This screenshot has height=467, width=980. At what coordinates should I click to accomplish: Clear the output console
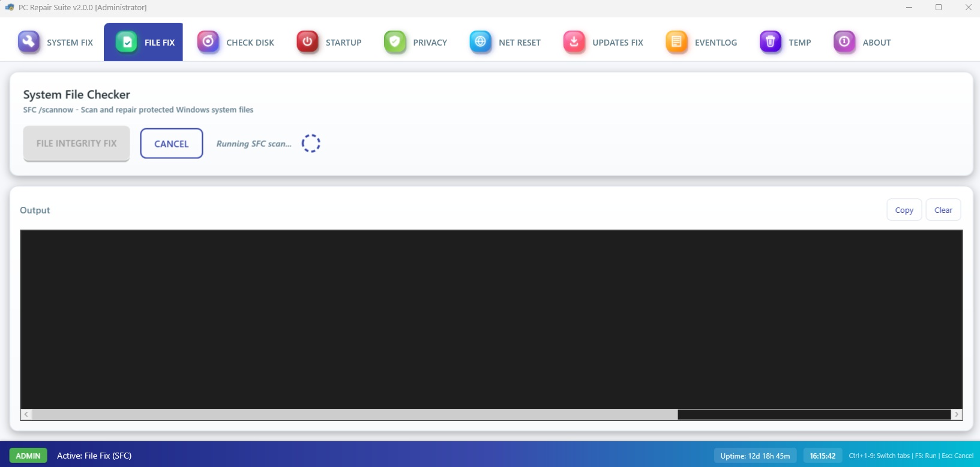(943, 210)
